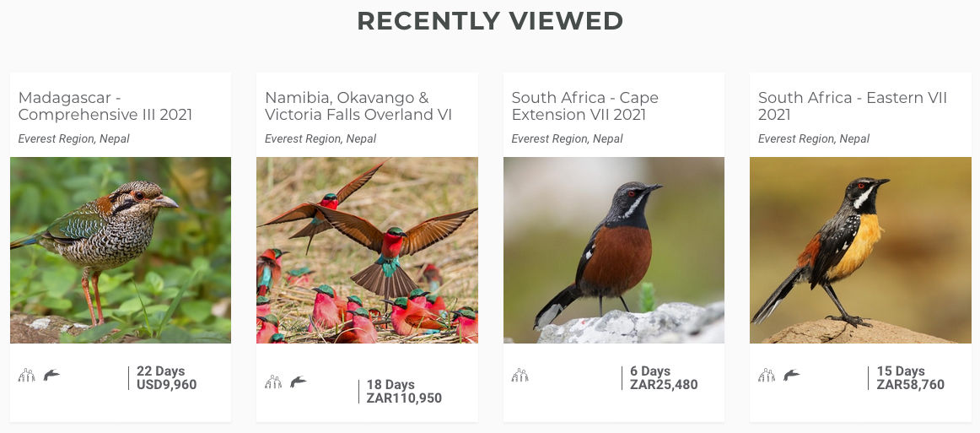
Task: Click group tour icon on Cape Extension card
Action: tap(520, 376)
